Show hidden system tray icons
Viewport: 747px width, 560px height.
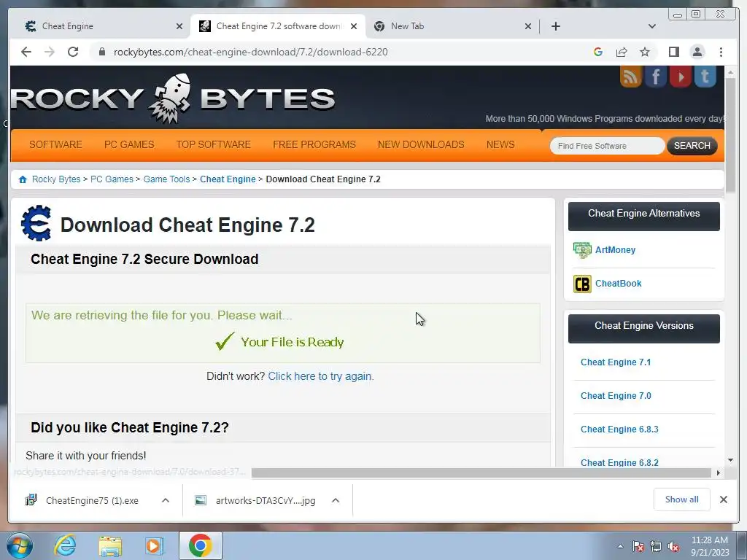coord(620,546)
